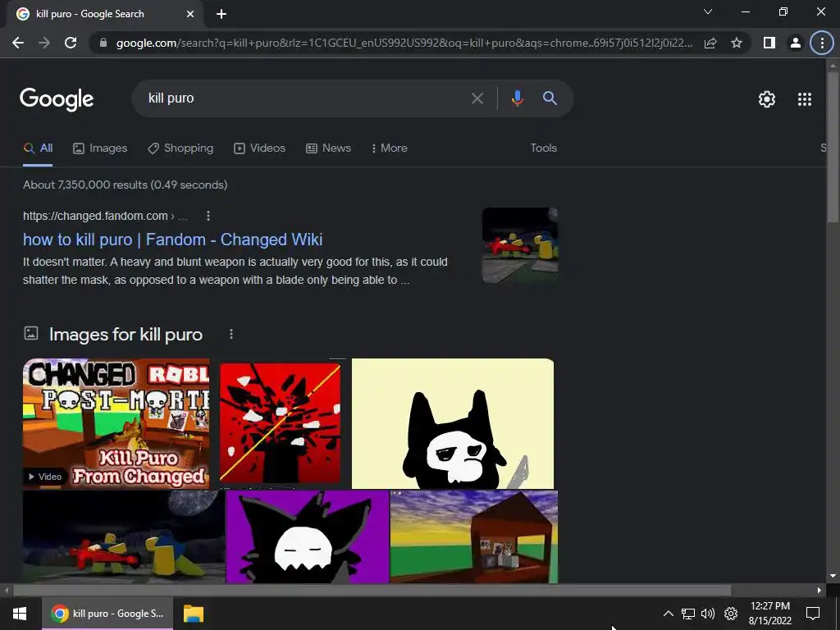Open the Roblox night scene image
840x630 pixels.
tap(124, 536)
